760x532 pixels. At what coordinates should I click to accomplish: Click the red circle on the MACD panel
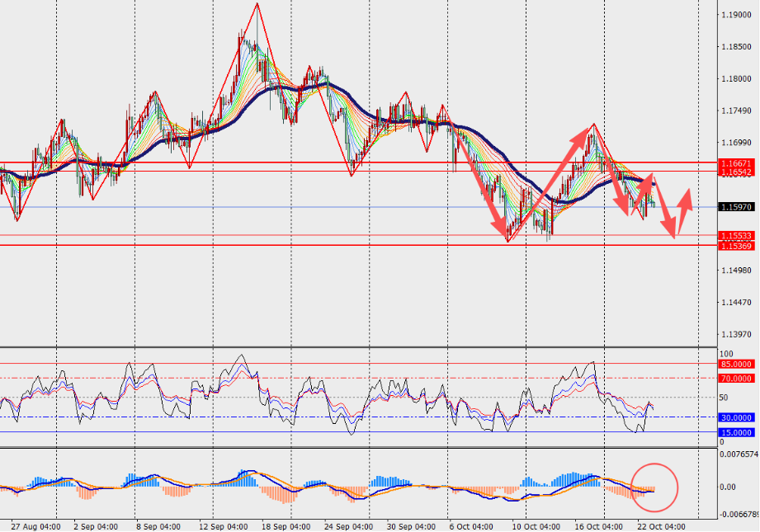[654, 487]
